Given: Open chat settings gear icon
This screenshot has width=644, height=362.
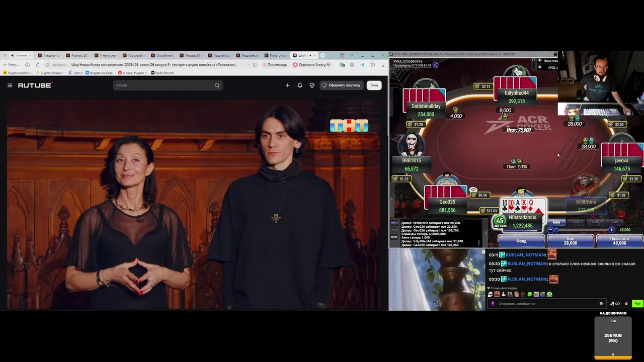Looking at the screenshot, I should 626,304.
